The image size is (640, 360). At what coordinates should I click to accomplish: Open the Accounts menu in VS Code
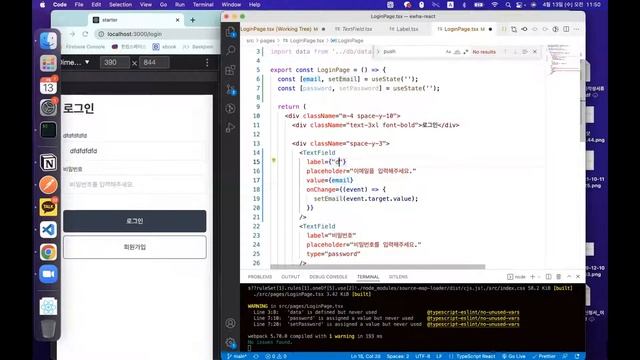231,323
